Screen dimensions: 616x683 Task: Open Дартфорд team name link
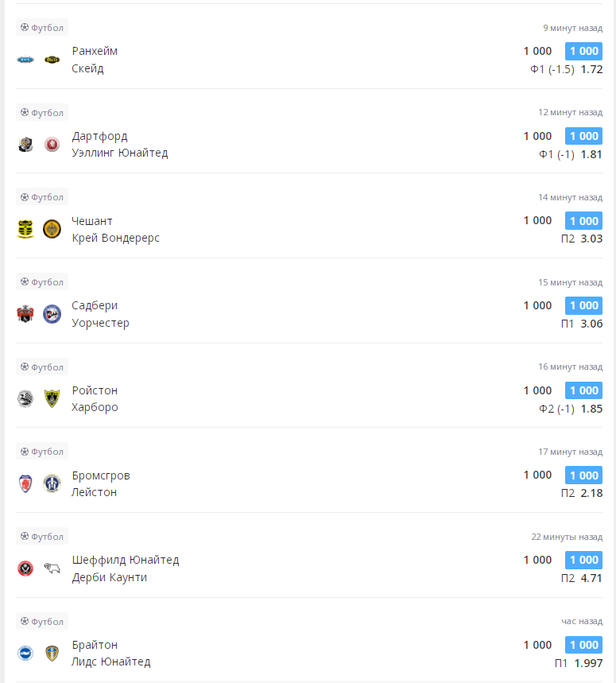coord(99,136)
